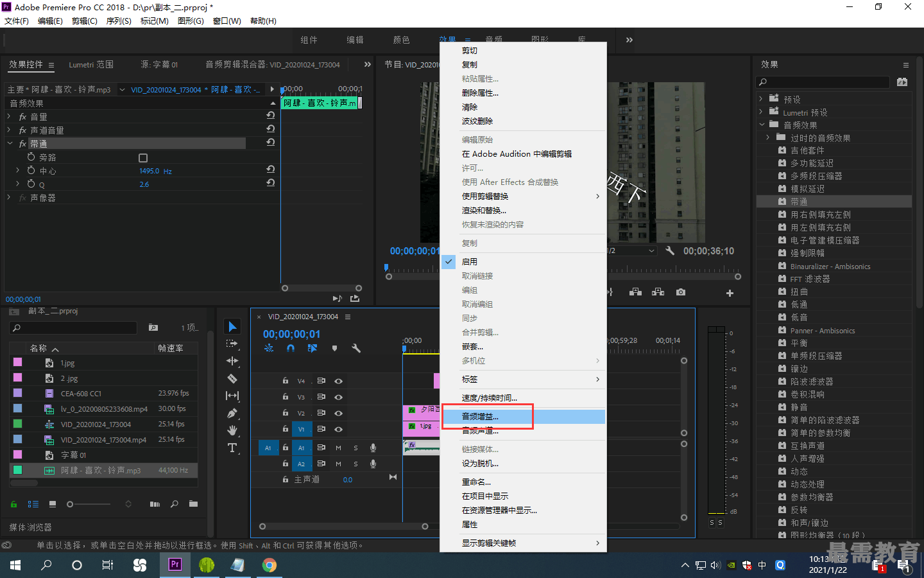Screen dimensions: 924x578
Task: Select the Hand tool
Action: click(232, 430)
